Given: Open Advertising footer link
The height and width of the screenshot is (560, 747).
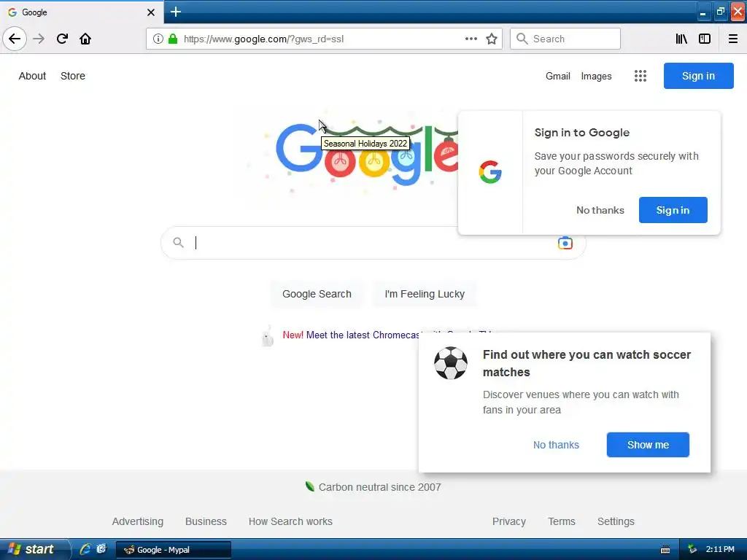Looking at the screenshot, I should coord(138,521).
